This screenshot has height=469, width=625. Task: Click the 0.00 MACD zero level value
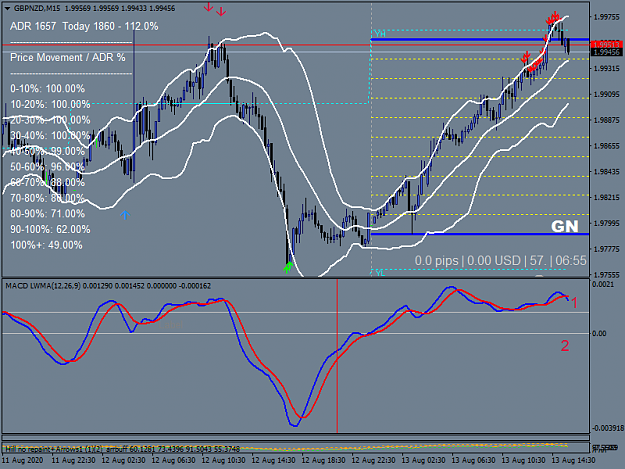(x=599, y=334)
